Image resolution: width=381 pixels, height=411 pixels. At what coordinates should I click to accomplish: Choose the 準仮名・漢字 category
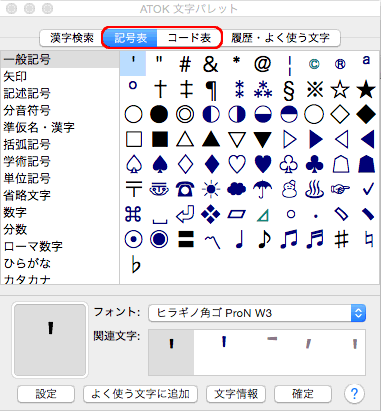click(60, 128)
